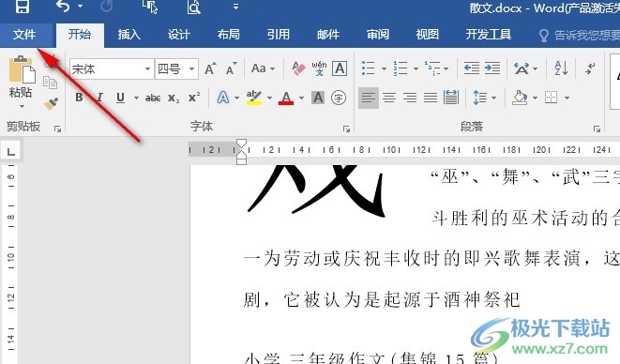Viewport: 620px width, 364px height.
Task: Select the Format Painter brush
Action: [x=51, y=103]
